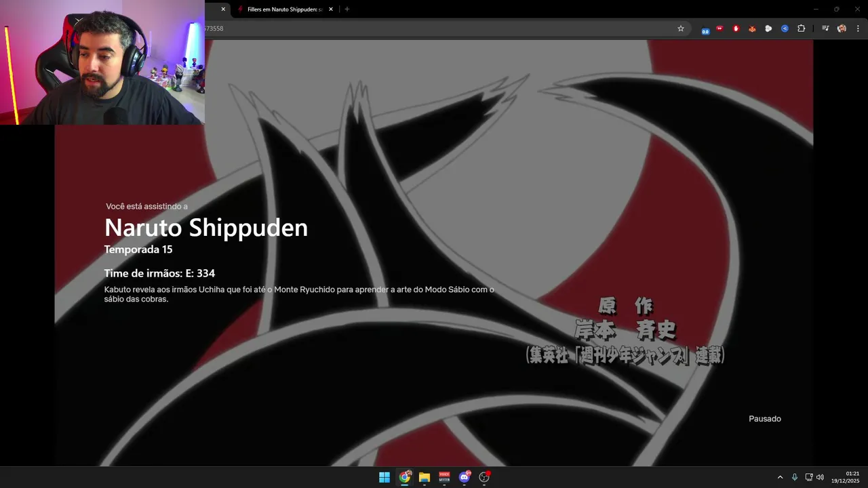The width and height of the screenshot is (868, 488).
Task: Click the microphone tray icon
Action: point(794,477)
